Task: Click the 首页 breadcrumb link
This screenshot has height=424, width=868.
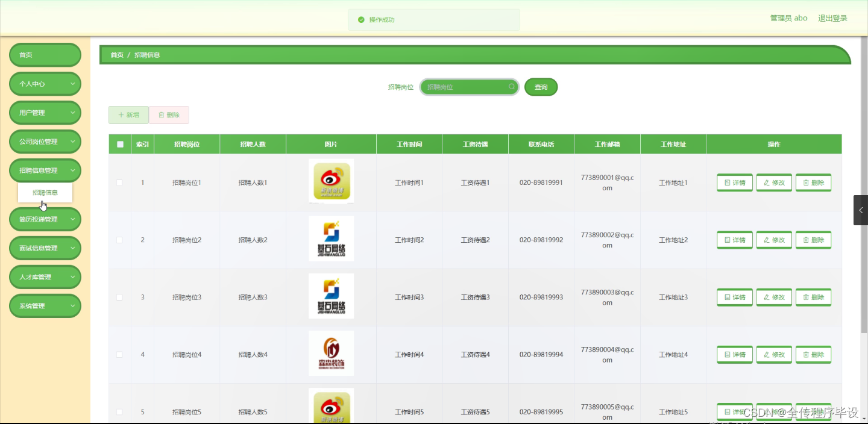Action: coord(116,54)
